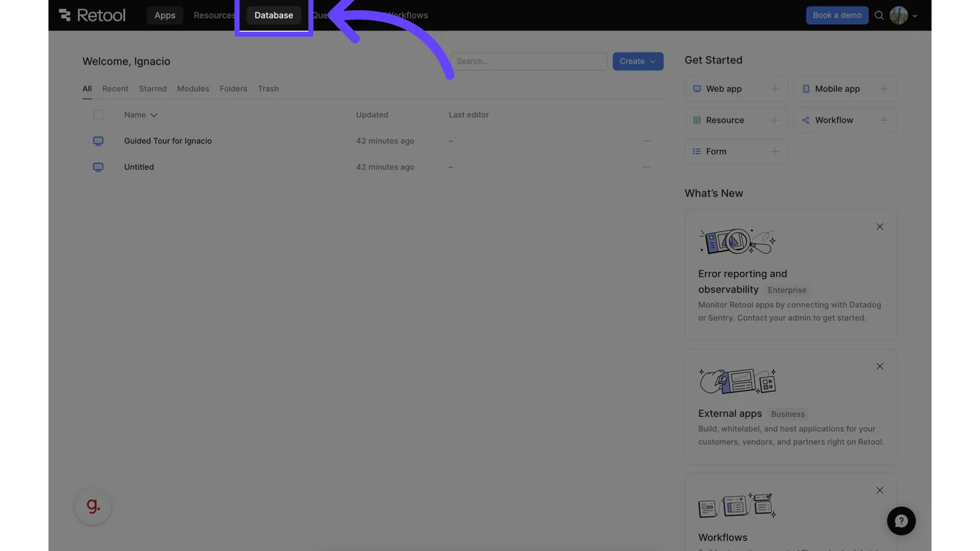Open the Apps tab
This screenshot has height=551, width=980.
tap(165, 15)
